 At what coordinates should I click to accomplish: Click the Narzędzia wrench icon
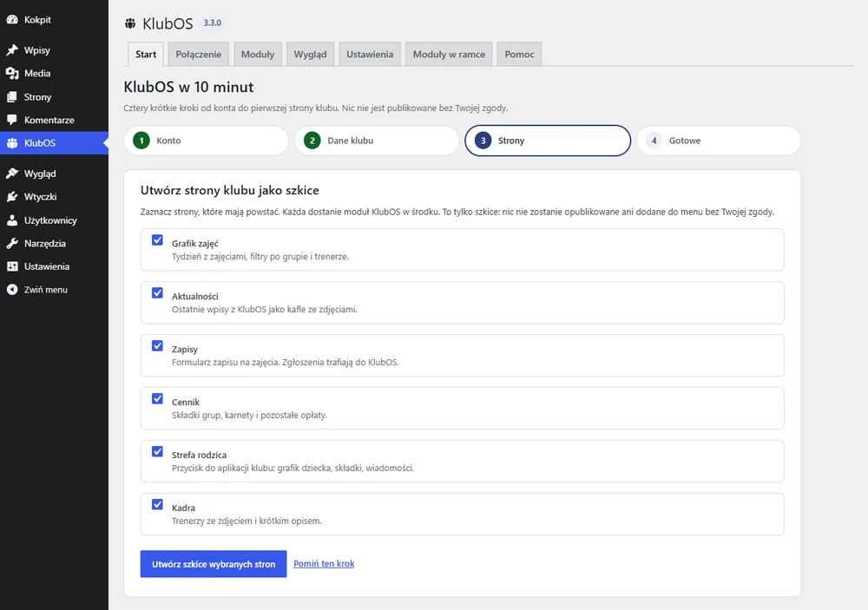pos(12,243)
